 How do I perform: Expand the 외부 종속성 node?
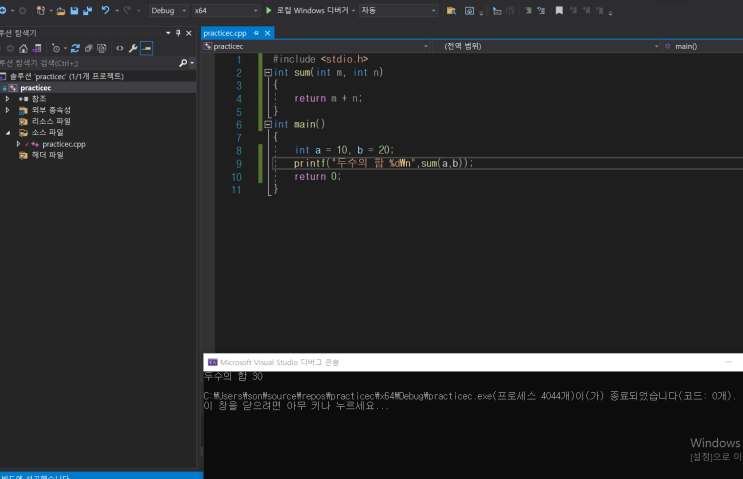point(7,110)
